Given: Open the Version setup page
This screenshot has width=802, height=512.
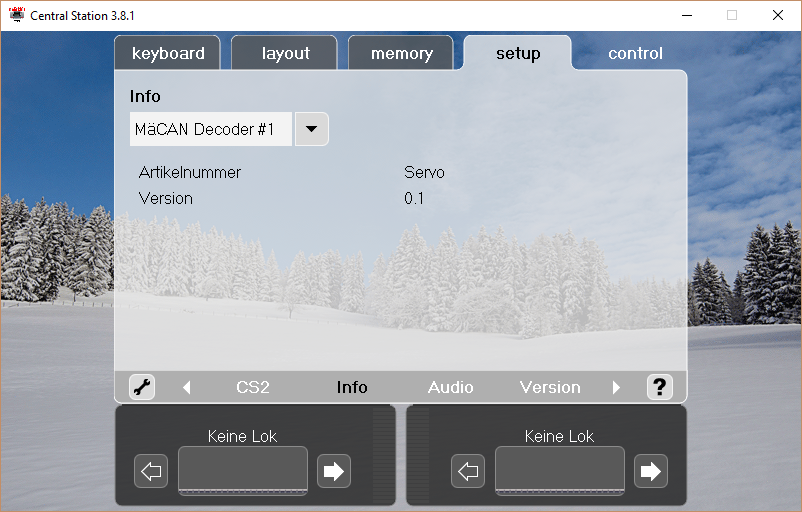Looking at the screenshot, I should [550, 387].
